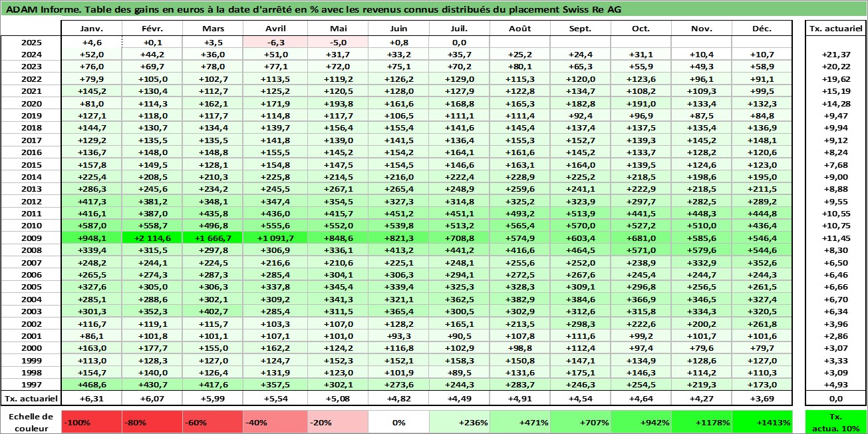This screenshot has height=434, width=868.
Task: Click the 'Tx. actuariel' bottom row label
Action: coord(31,398)
